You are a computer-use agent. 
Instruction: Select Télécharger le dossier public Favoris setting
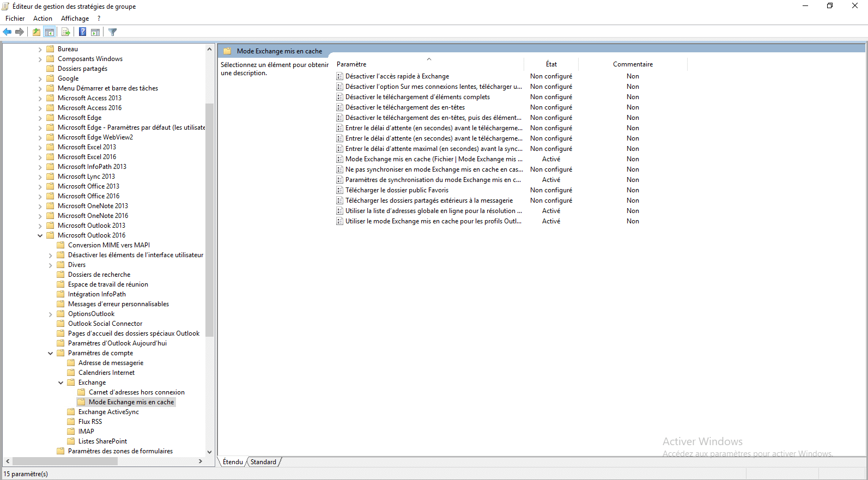pyautogui.click(x=397, y=190)
